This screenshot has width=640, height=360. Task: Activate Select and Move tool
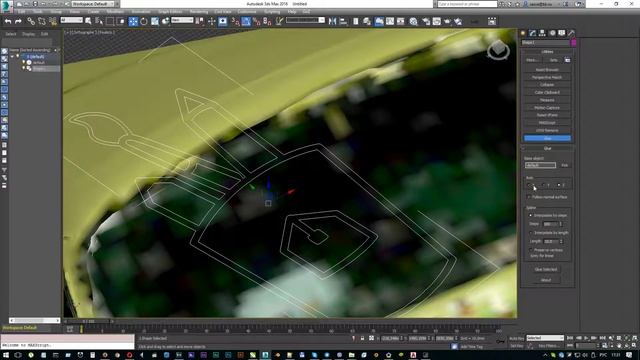click(133, 21)
